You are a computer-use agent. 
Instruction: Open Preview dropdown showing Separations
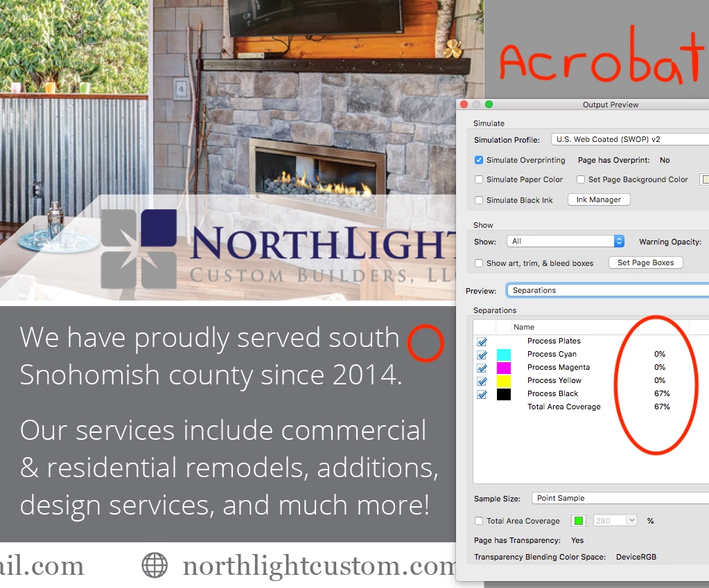tap(607, 290)
